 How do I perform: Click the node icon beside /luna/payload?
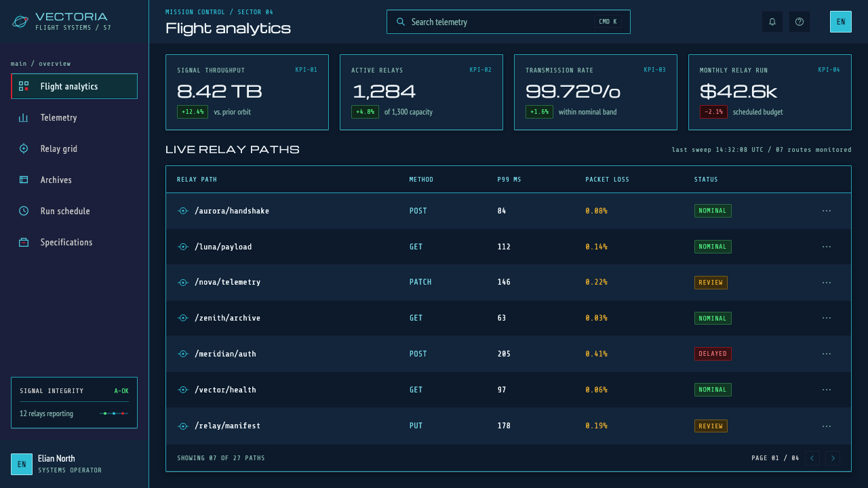coord(182,247)
